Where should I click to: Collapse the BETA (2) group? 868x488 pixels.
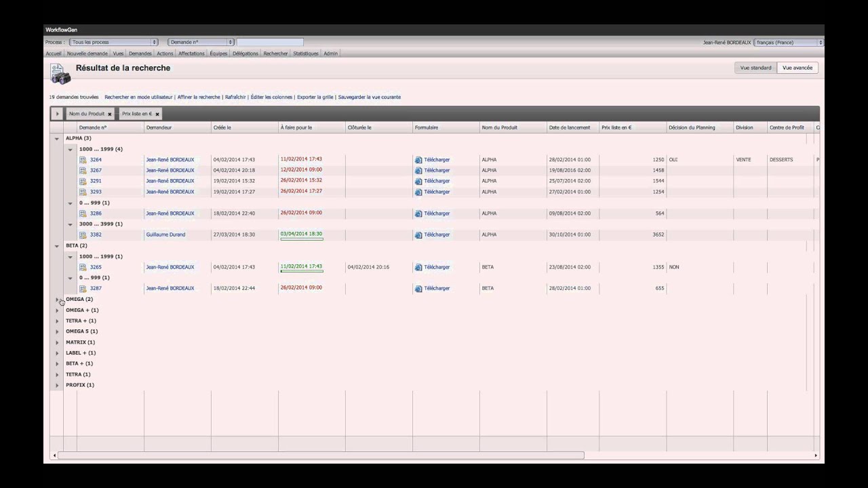tap(57, 246)
